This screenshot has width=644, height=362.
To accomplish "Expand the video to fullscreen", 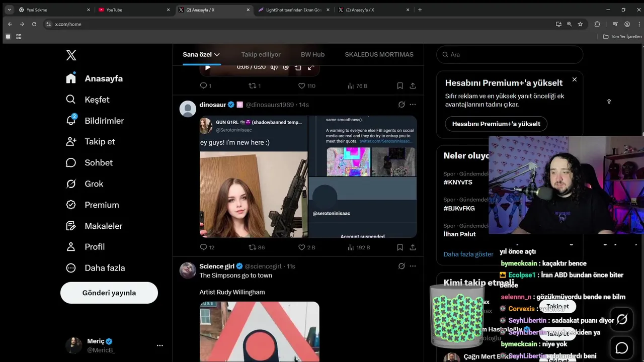I will point(311,67).
